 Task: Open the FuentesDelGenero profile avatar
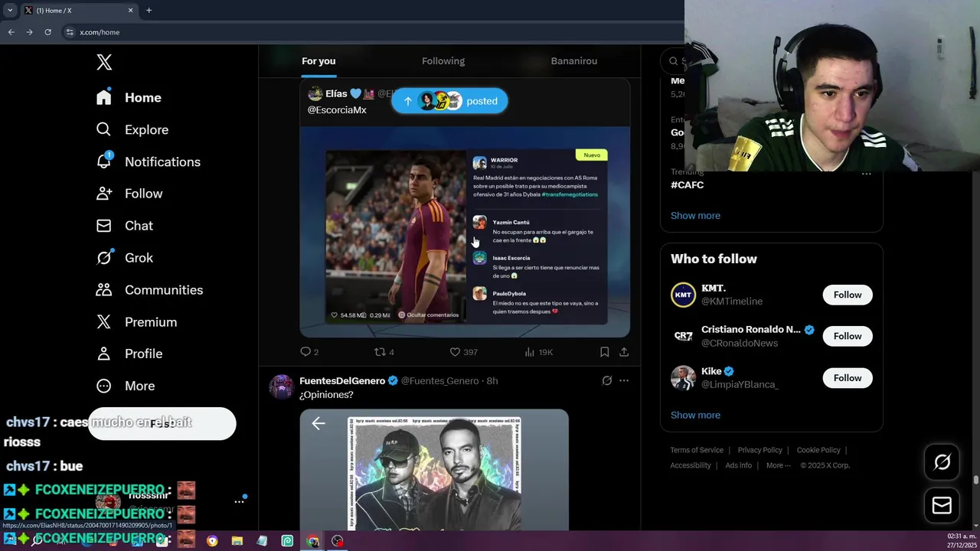coord(281,387)
